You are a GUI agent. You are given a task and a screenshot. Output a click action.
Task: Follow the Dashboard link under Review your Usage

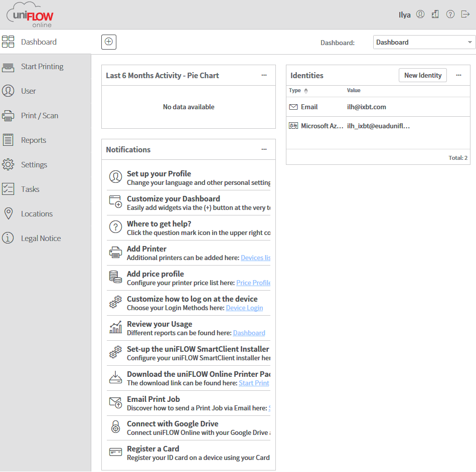(249, 333)
